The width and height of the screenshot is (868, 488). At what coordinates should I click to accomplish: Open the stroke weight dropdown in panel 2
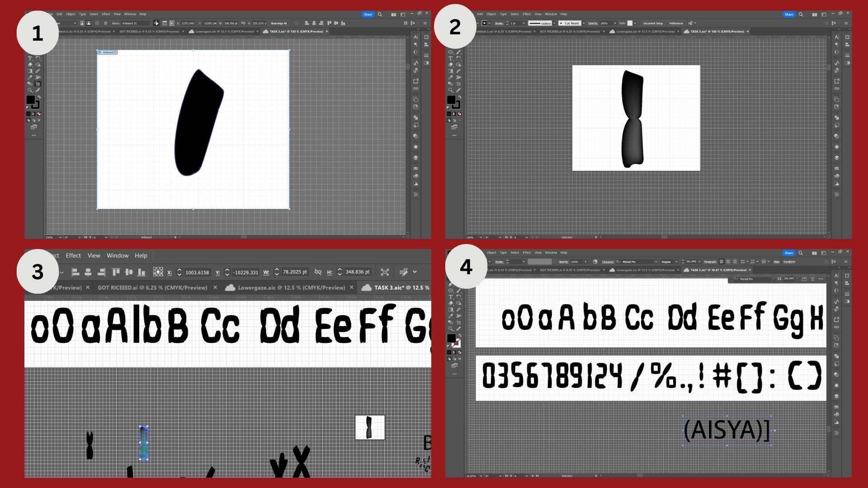524,23
